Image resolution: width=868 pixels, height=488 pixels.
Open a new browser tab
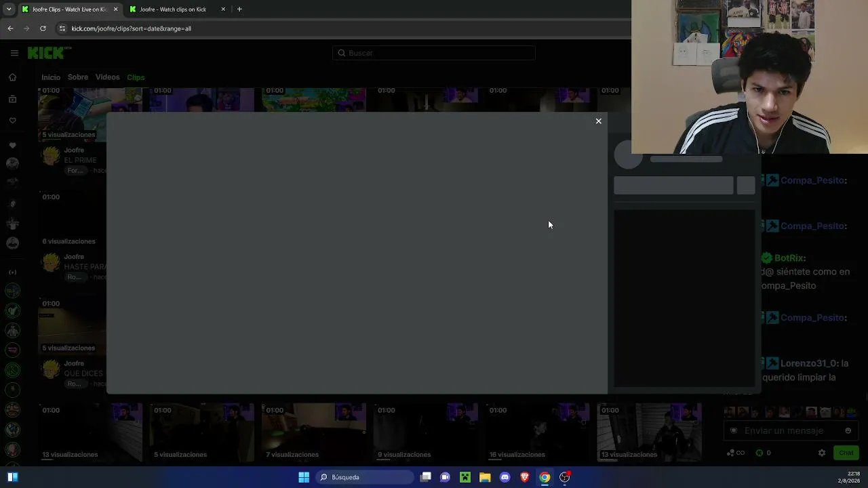pyautogui.click(x=239, y=9)
